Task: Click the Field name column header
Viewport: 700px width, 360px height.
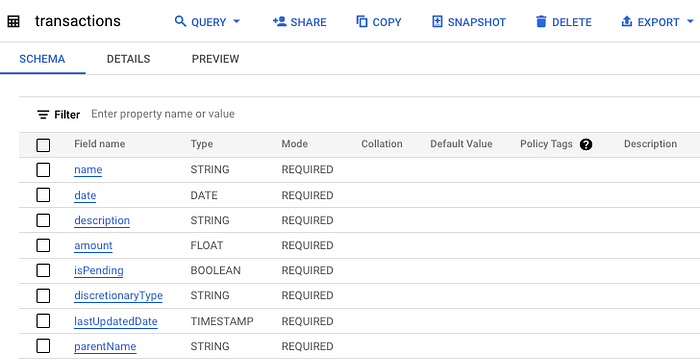Action: click(100, 144)
